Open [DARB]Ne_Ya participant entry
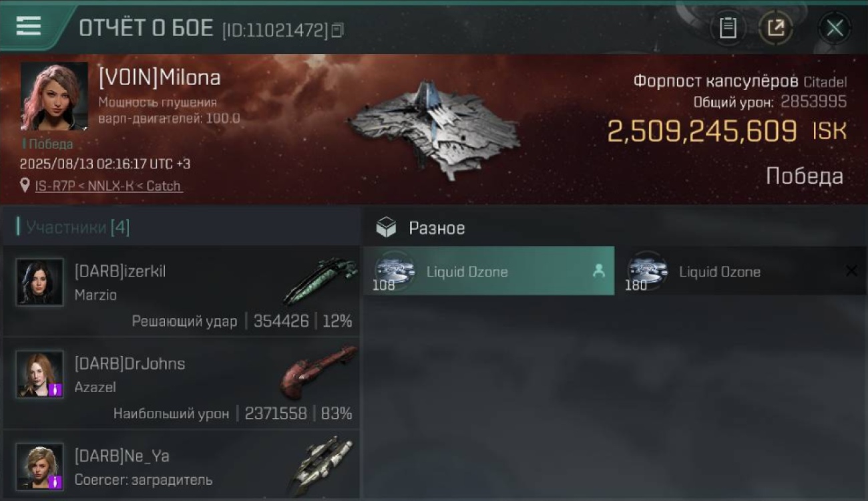 (181, 464)
